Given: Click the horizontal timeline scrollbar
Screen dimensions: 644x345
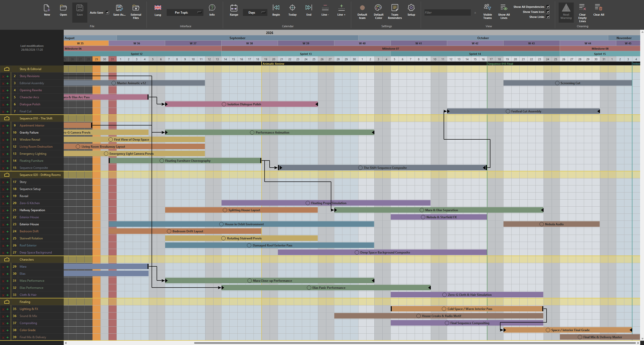Looking at the screenshot, I should point(415,343).
